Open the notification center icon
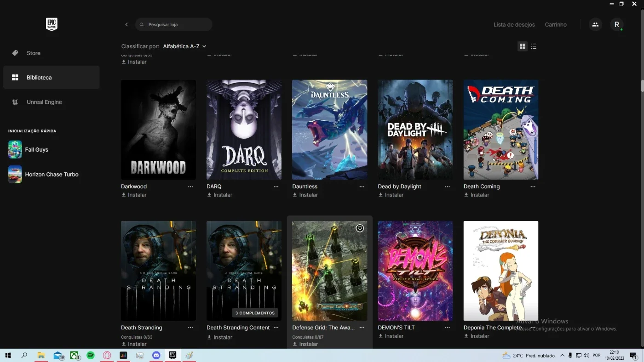This screenshot has height=362, width=644. [x=633, y=355]
